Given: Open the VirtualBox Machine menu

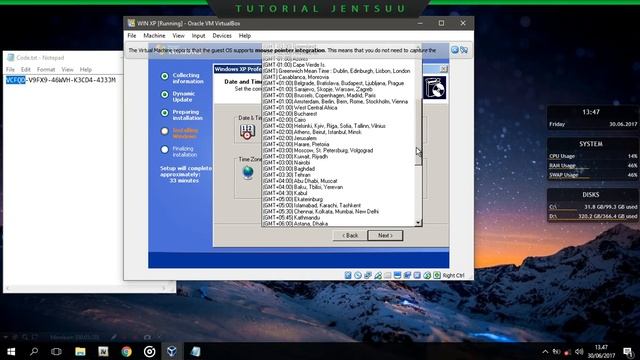Looking at the screenshot, I should [154, 36].
